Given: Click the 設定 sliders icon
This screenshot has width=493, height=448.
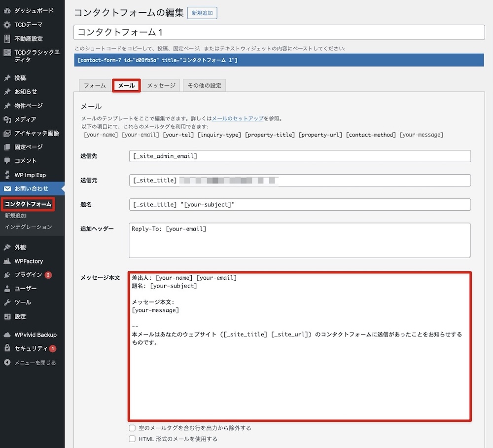Looking at the screenshot, I should (x=7, y=316).
